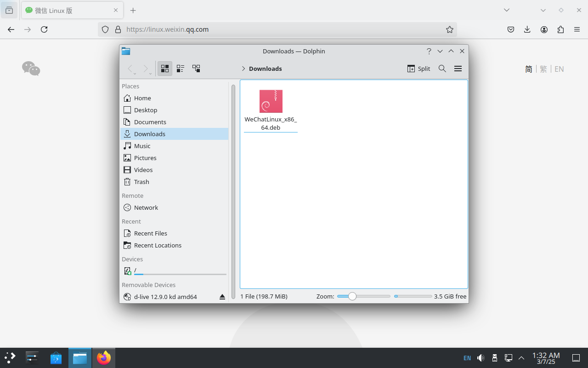Screen dimensions: 588x368
Task: Select Downloads in Places panel
Action: click(174, 134)
